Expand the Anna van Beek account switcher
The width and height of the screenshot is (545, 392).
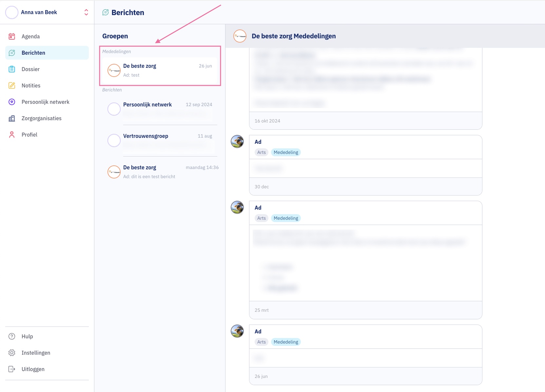(x=86, y=12)
